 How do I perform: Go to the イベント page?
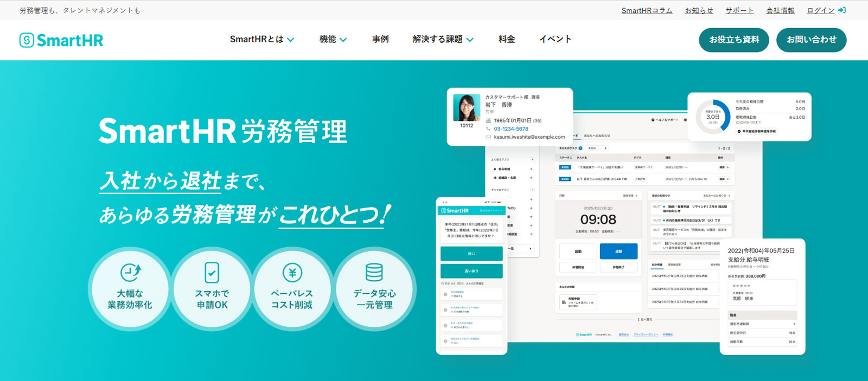tap(555, 39)
